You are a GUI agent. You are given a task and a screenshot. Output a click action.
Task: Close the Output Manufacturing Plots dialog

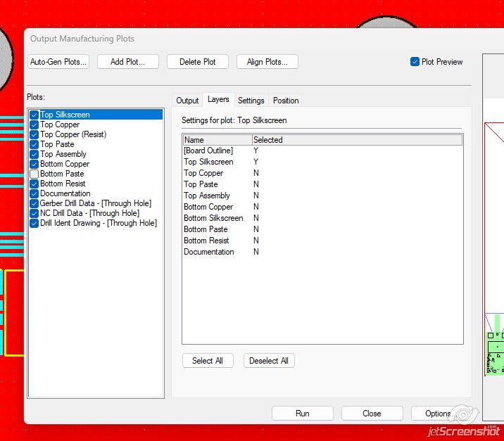tap(372, 414)
